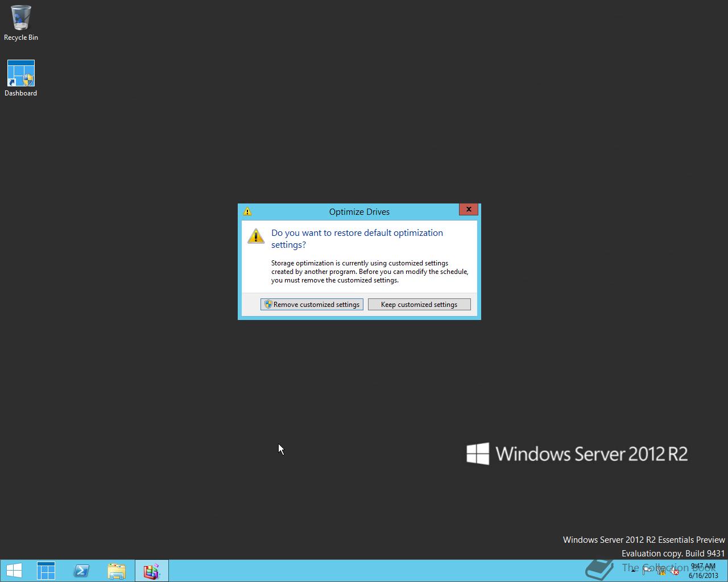Open File Explorer from taskbar
This screenshot has height=582, width=728.
[117, 571]
